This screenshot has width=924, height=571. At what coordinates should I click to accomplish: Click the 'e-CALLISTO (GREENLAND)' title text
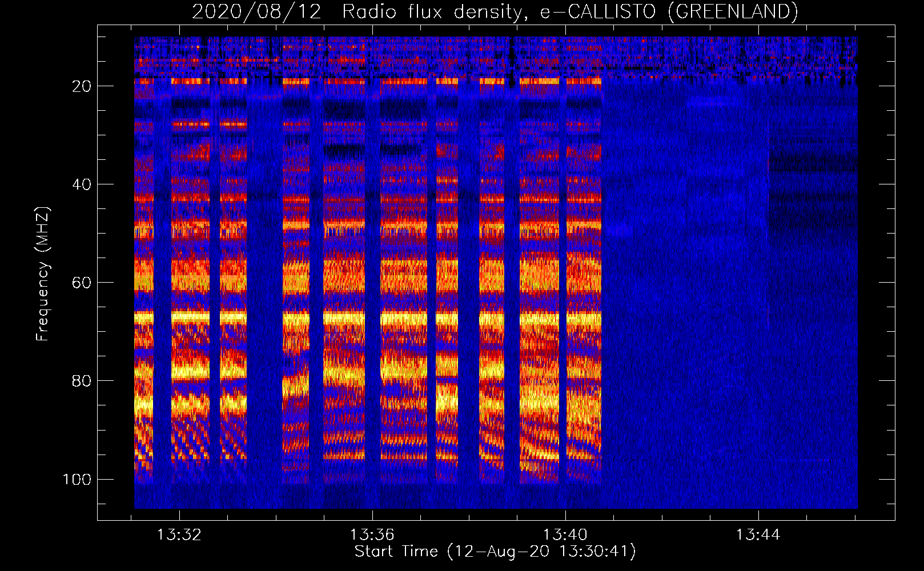click(x=669, y=12)
